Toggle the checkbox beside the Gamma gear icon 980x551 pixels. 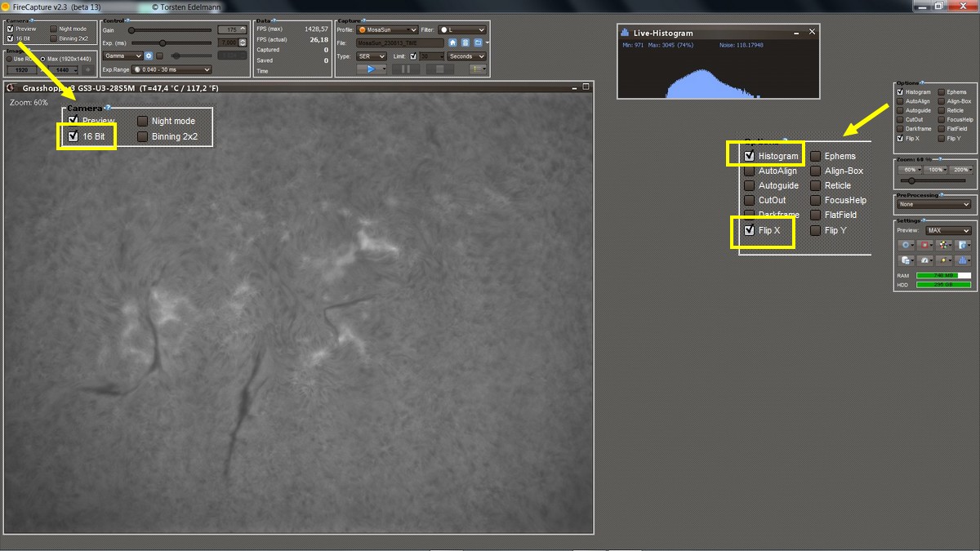pyautogui.click(x=160, y=56)
